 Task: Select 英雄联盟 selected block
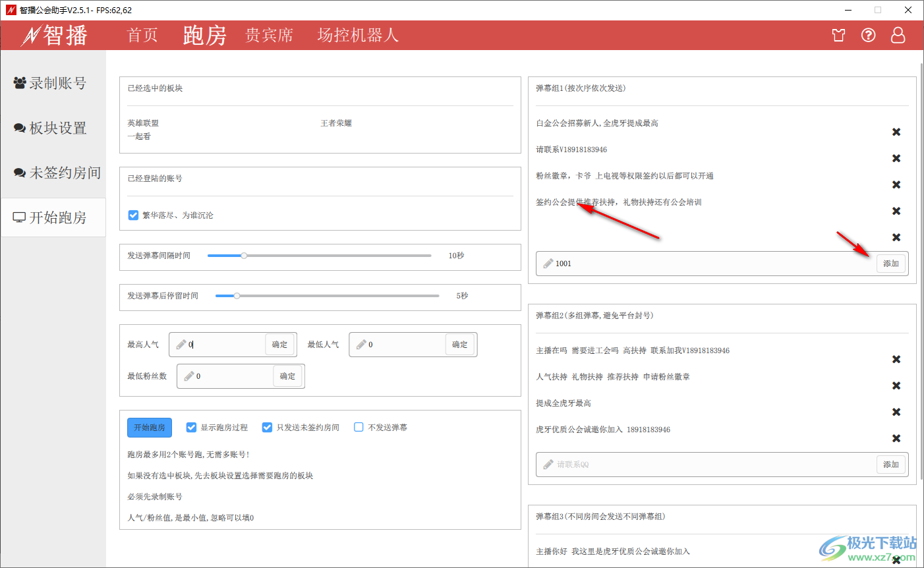coord(143,123)
